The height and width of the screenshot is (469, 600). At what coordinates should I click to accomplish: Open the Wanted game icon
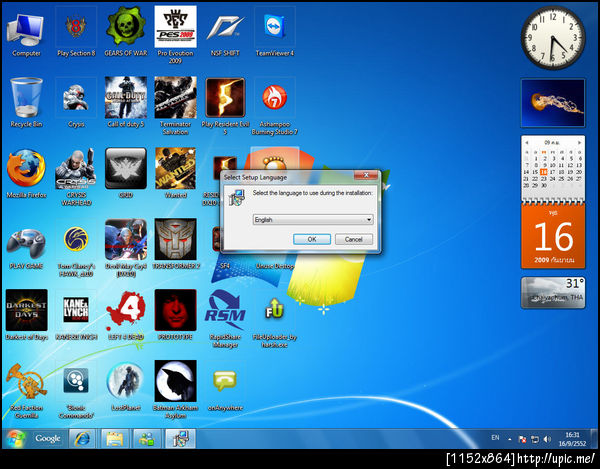coord(175,172)
